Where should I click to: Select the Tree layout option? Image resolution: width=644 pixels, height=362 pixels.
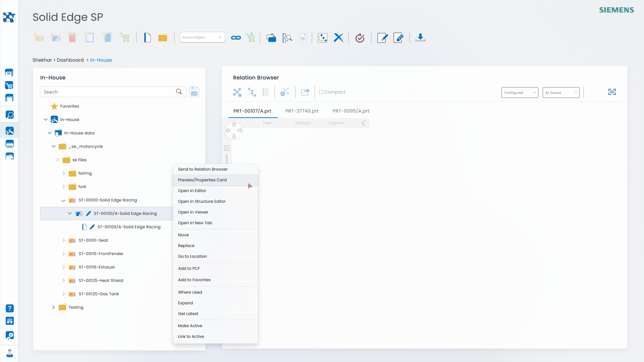click(x=267, y=123)
